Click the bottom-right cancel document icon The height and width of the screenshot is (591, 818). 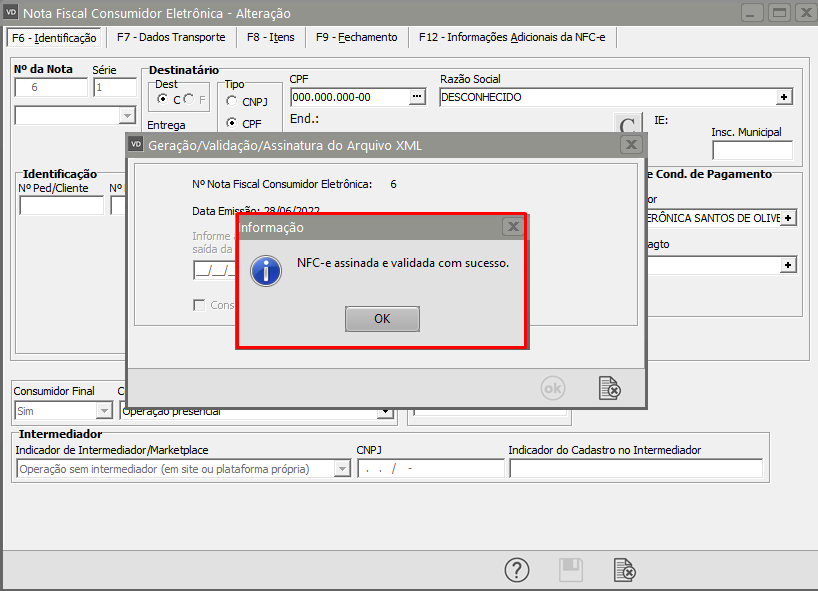click(x=624, y=570)
